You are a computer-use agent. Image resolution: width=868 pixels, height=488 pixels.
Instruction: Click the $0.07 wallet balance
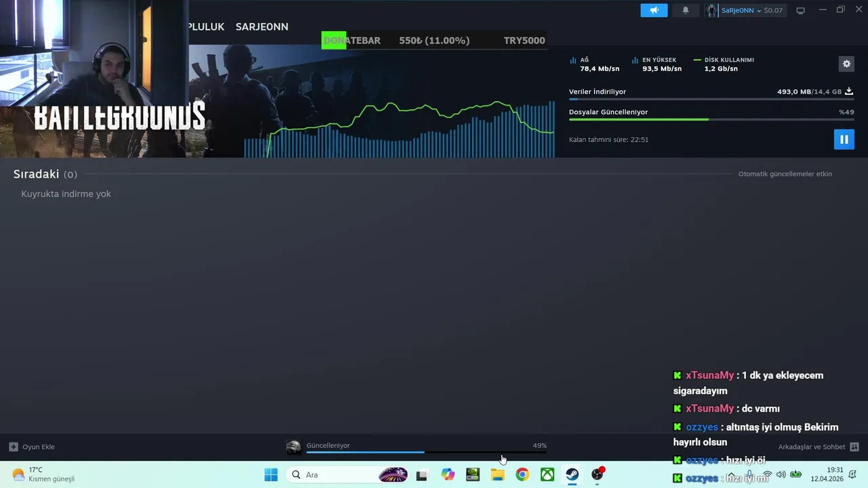tap(773, 10)
